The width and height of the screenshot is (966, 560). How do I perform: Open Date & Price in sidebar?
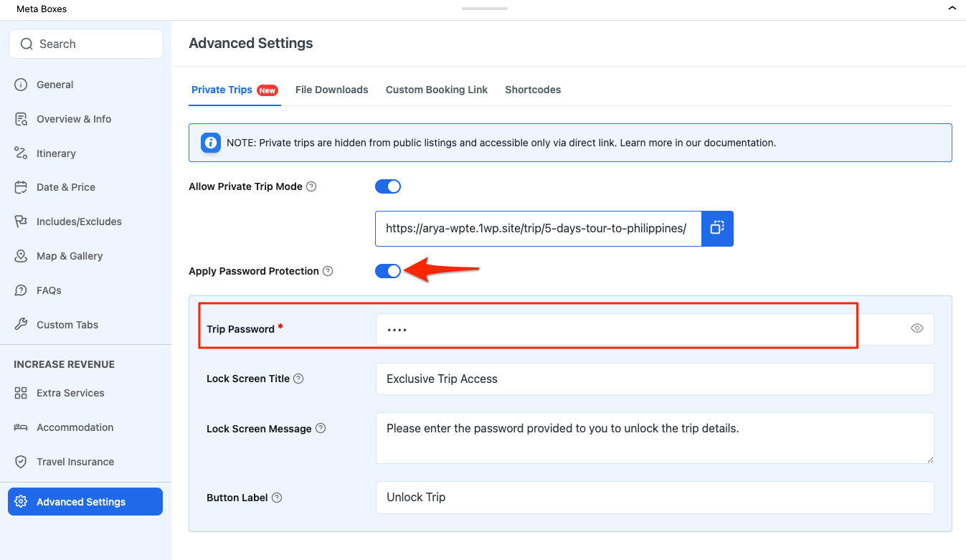65,187
